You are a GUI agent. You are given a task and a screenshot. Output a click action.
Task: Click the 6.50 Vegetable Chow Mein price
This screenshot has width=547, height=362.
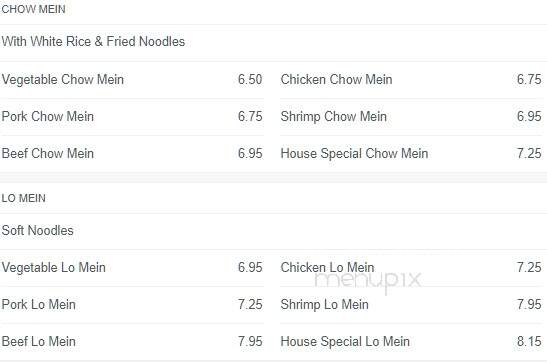click(x=250, y=80)
